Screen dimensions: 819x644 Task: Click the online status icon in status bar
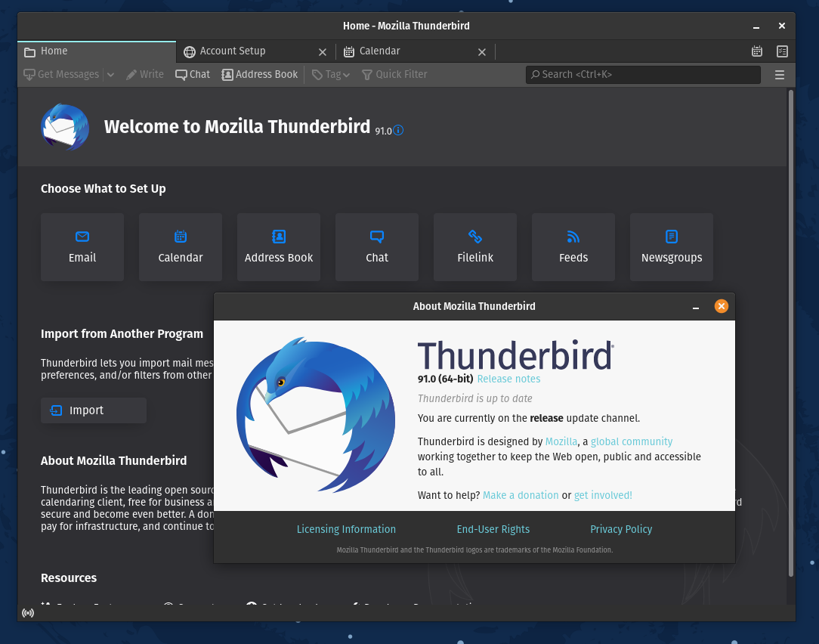(28, 612)
